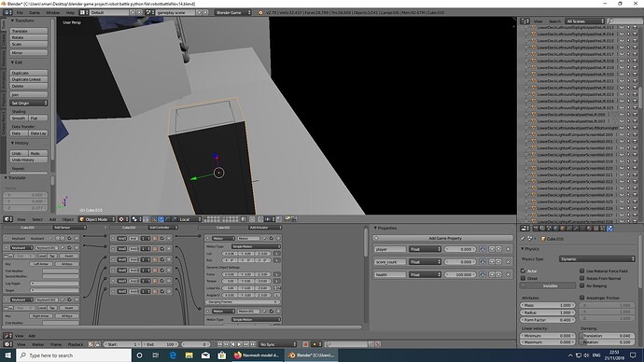Select the translate manipulator arrow icon
The width and height of the screenshot is (644, 362).
click(161, 219)
